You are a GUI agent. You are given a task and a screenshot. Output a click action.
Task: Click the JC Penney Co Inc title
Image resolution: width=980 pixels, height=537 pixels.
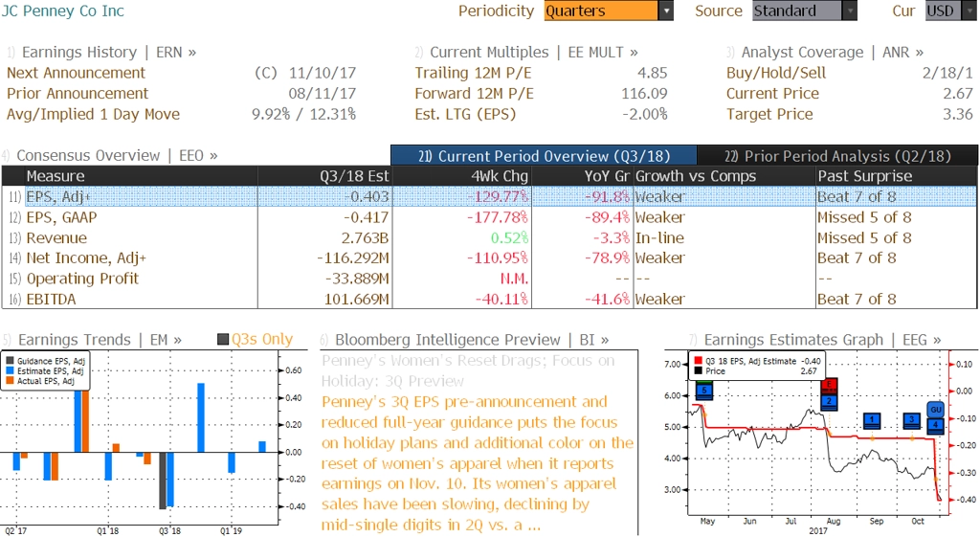click(63, 11)
